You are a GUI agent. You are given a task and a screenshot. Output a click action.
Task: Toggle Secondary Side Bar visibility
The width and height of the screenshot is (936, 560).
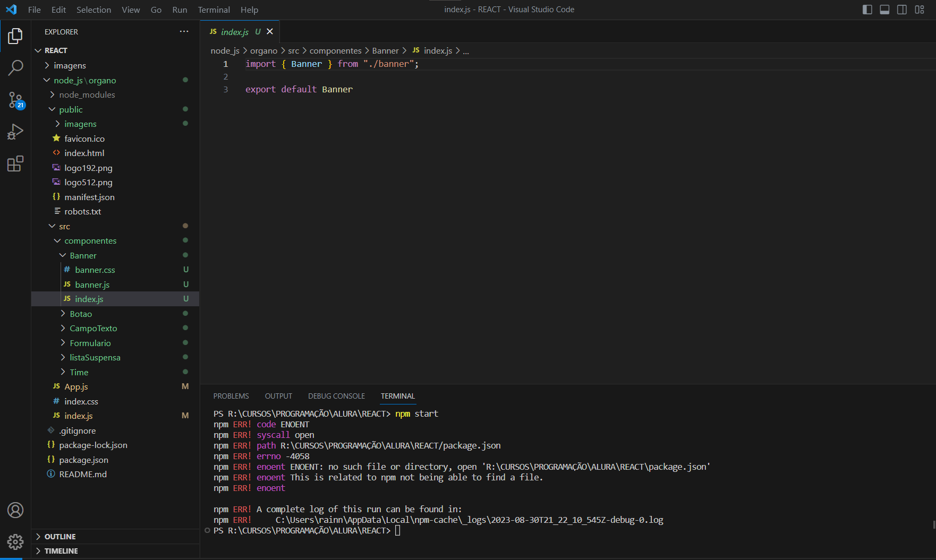point(902,10)
